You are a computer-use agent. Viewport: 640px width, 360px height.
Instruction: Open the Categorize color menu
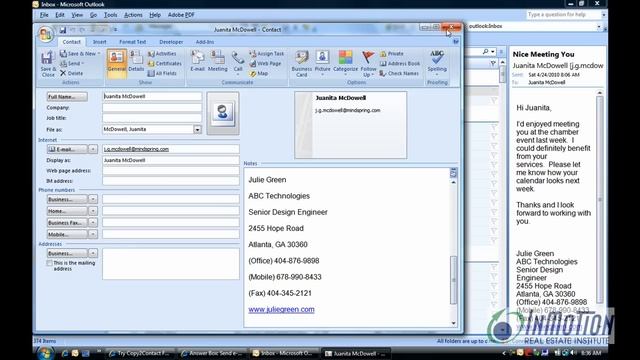[345, 62]
